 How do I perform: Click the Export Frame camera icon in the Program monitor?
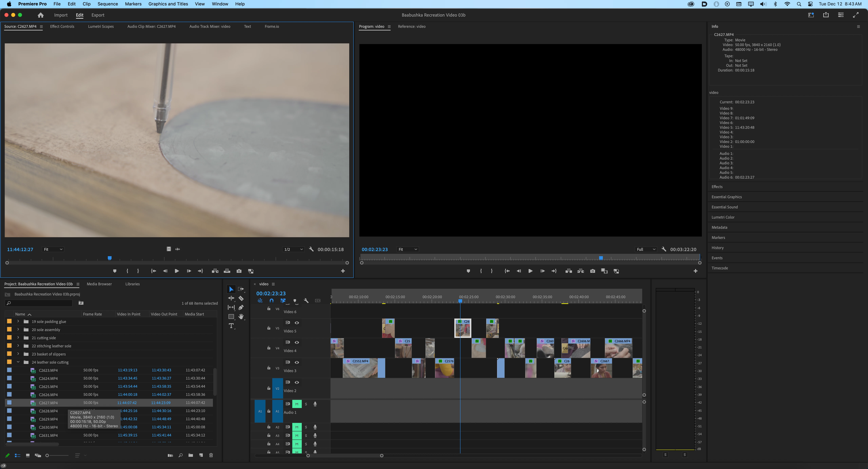(x=592, y=271)
